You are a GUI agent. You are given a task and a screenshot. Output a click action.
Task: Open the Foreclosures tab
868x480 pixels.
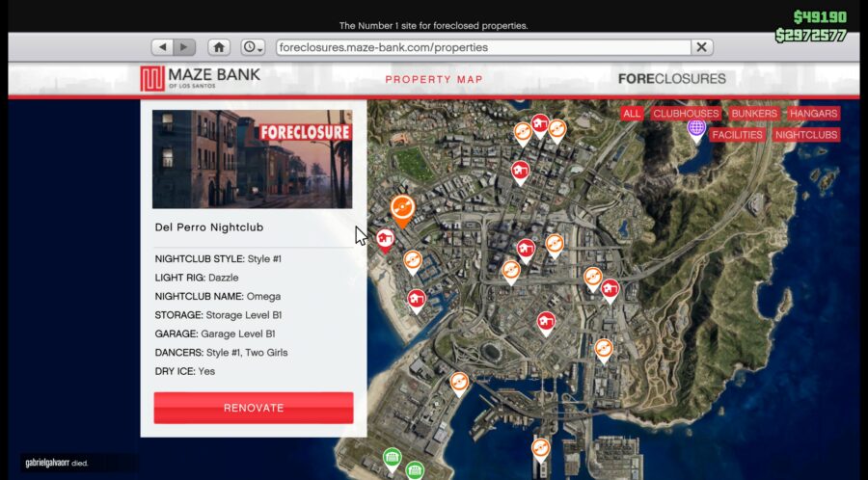pyautogui.click(x=671, y=79)
